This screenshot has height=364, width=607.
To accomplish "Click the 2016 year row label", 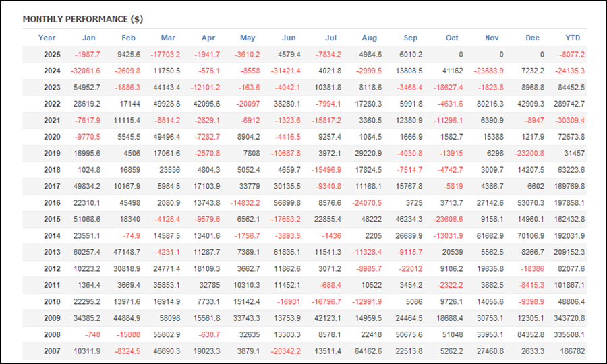I will click(52, 203).
